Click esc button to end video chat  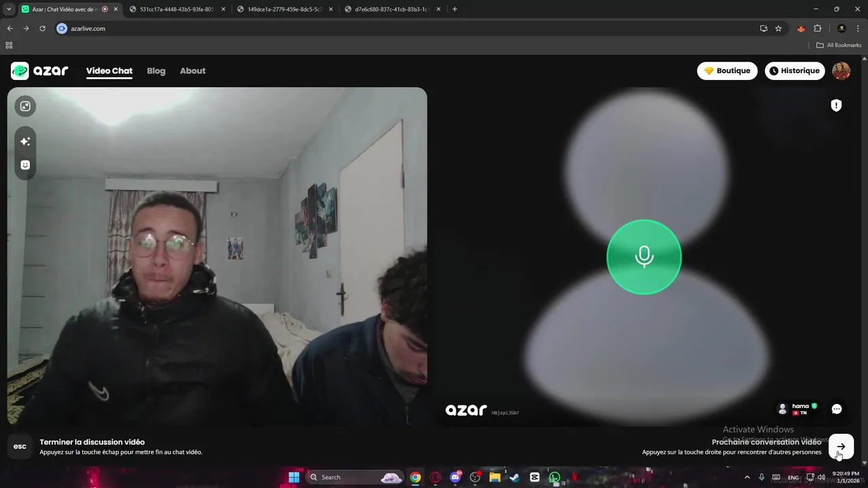click(x=20, y=447)
